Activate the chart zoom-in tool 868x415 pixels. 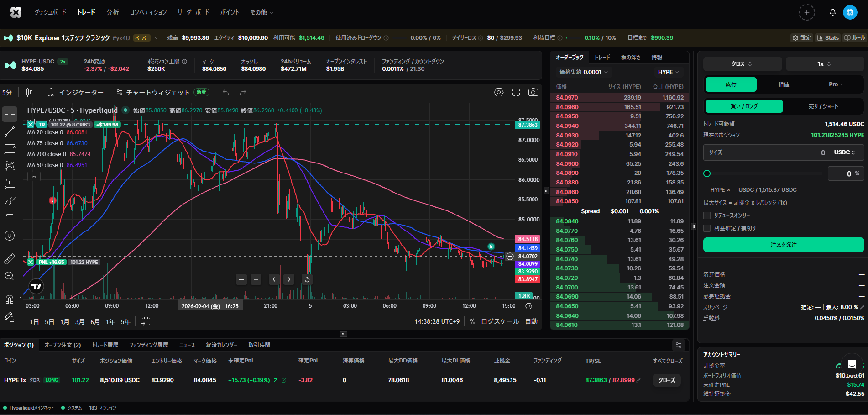pos(10,276)
